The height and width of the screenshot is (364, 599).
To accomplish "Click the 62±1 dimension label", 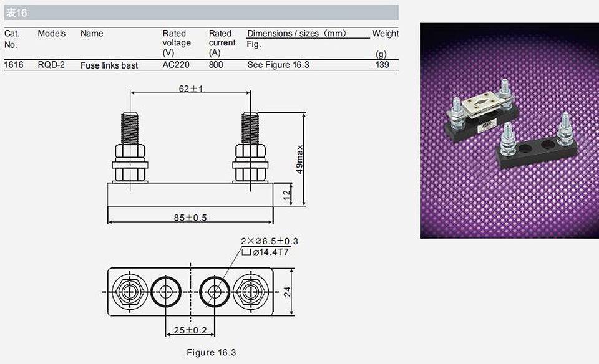I will pos(191,89).
